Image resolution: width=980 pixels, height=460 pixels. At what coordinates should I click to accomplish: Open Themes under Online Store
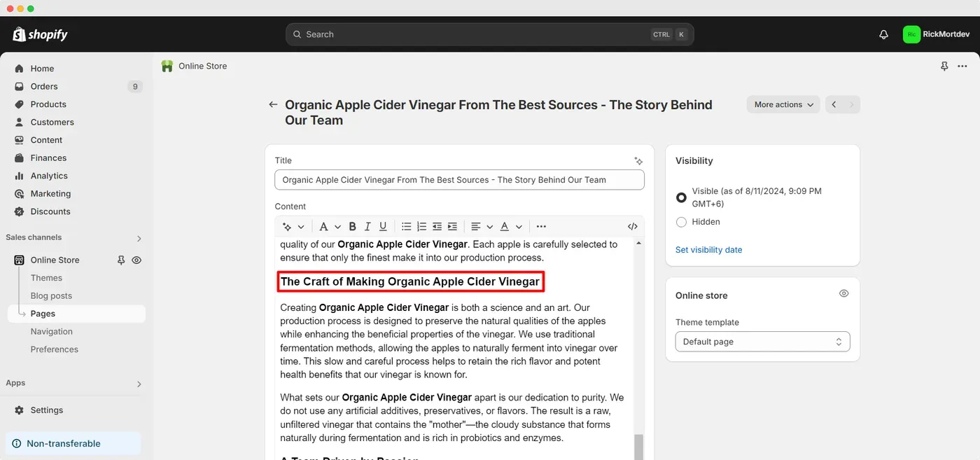[46, 278]
